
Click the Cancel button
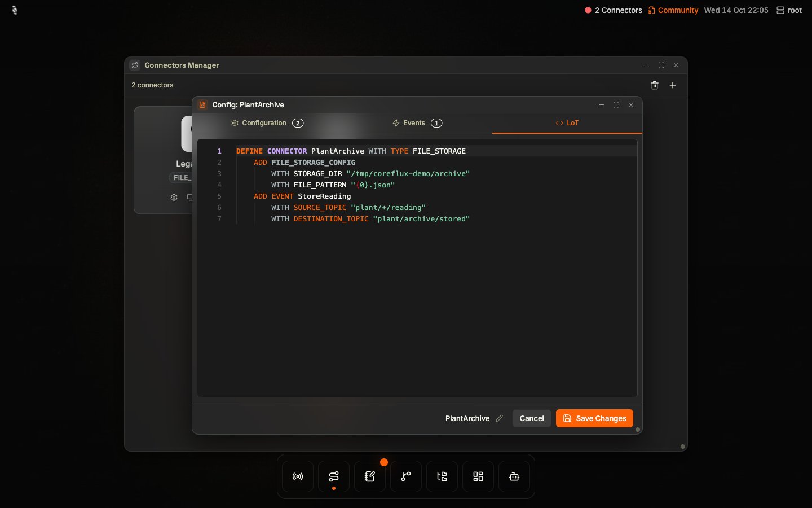[532, 418]
